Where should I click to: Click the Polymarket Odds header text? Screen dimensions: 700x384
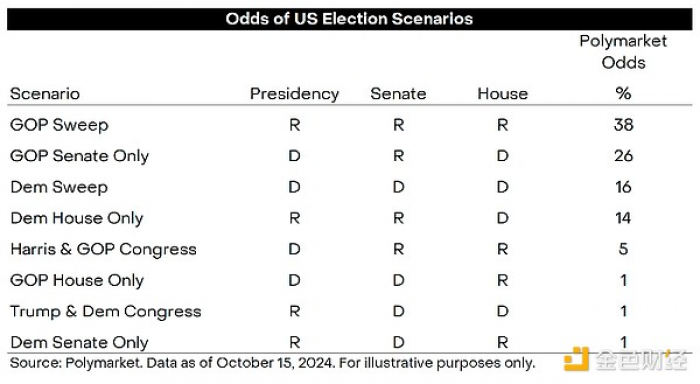(623, 52)
